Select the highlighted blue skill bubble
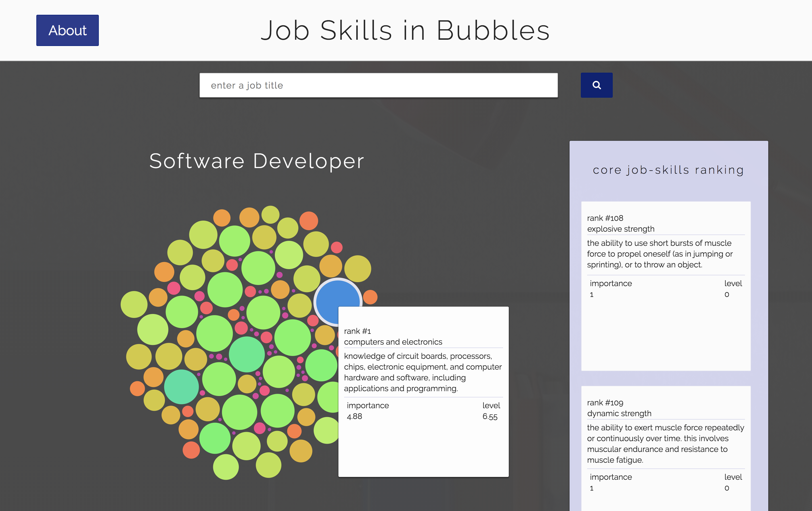Image resolution: width=812 pixels, height=511 pixels. 332,297
